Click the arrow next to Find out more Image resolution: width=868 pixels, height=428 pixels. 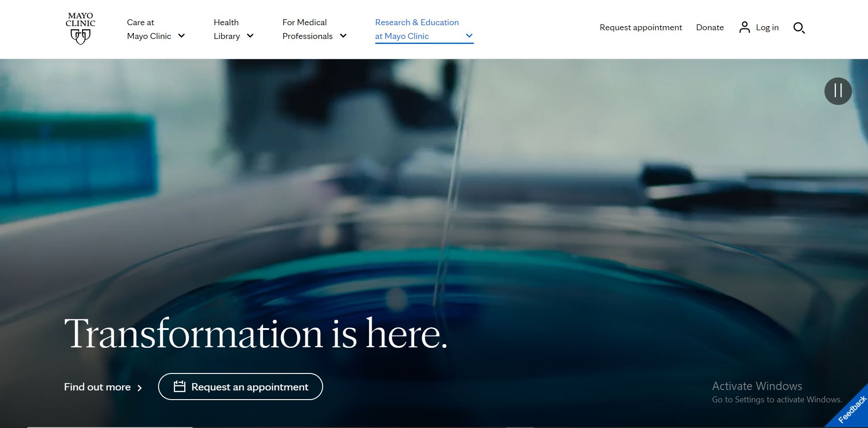(x=140, y=388)
